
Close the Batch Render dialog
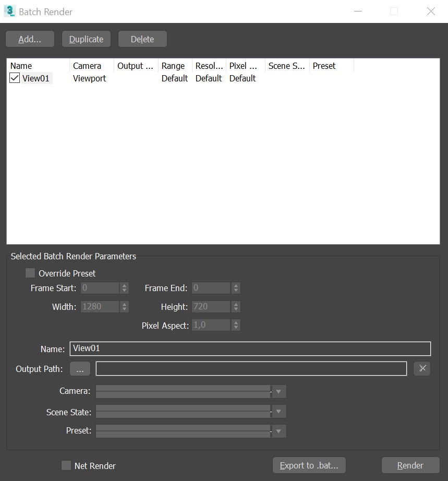tap(431, 11)
